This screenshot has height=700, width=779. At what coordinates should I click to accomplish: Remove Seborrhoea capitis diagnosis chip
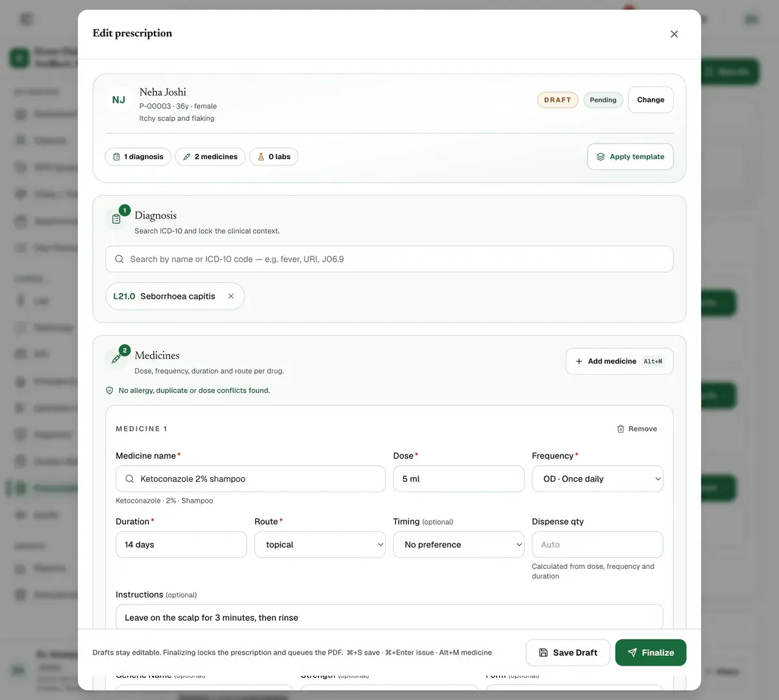coord(230,296)
